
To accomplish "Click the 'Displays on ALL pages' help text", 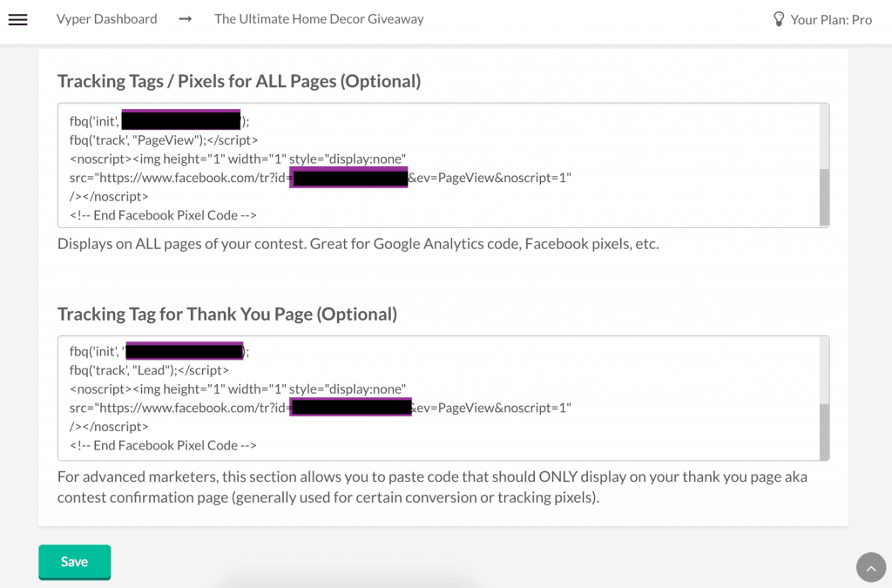I will point(358,244).
